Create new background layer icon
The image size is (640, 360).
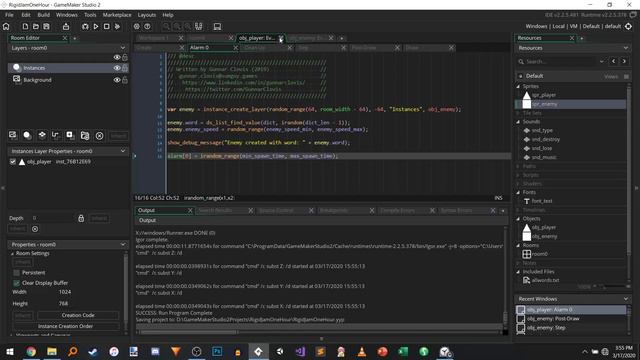tap(13, 135)
